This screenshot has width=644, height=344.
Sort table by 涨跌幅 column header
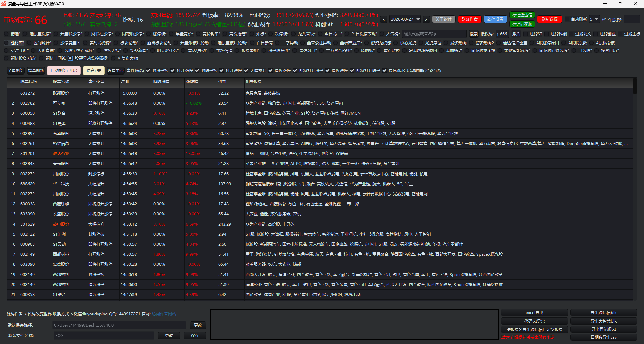click(192, 82)
